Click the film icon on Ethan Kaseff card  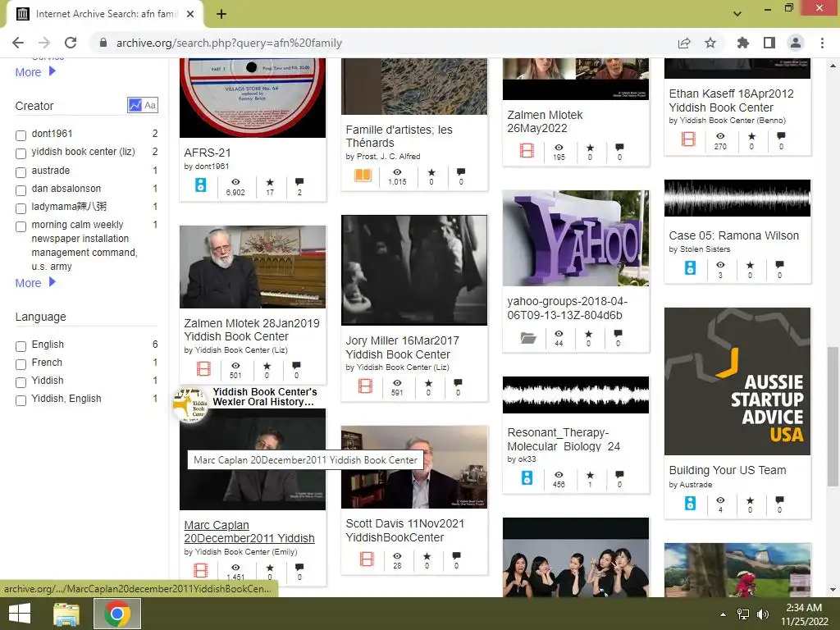688,139
